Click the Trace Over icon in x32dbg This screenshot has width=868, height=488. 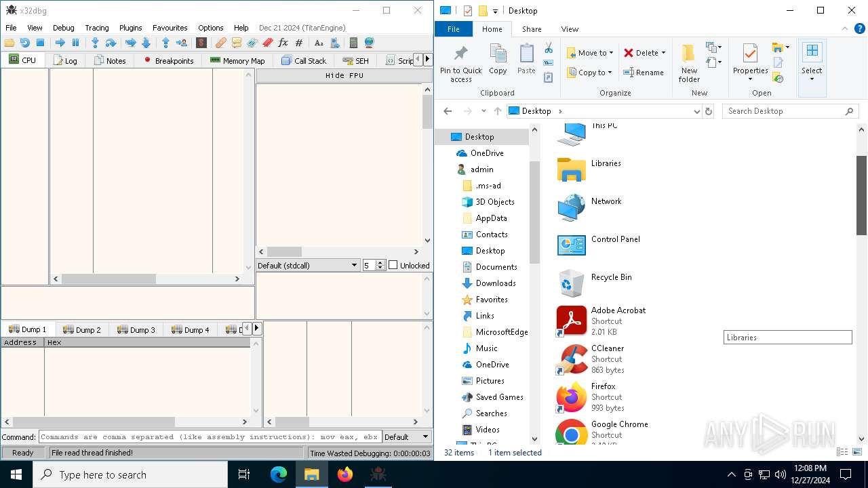point(146,43)
